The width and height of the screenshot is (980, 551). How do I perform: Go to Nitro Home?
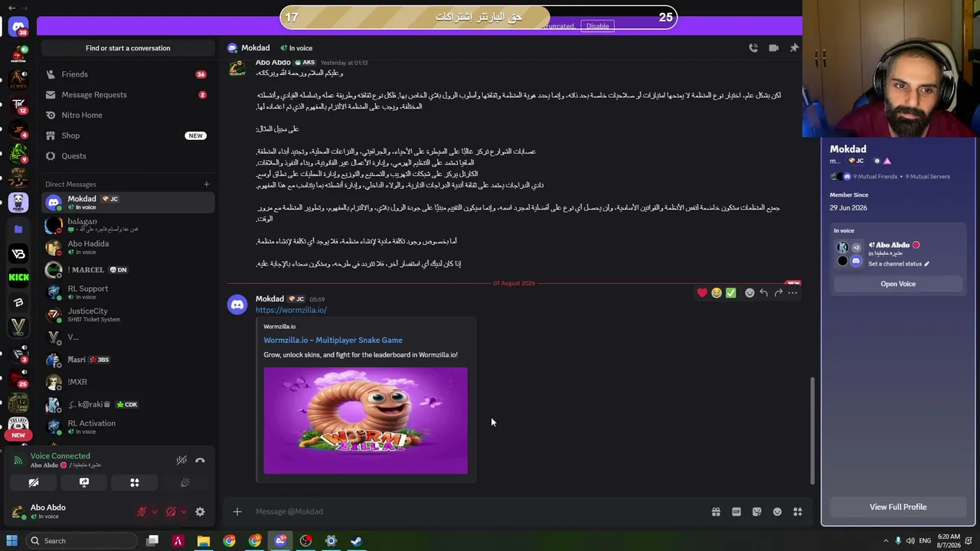pyautogui.click(x=128, y=115)
